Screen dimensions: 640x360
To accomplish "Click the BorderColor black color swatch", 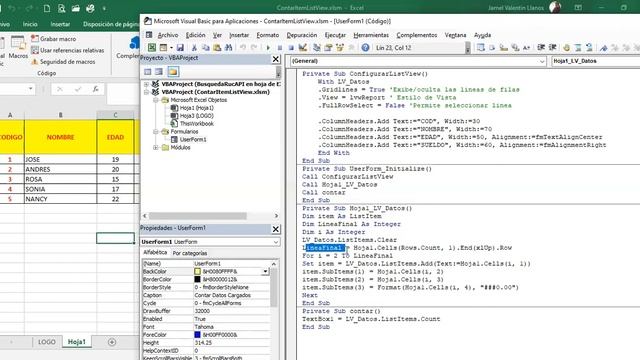I will [x=198, y=280].
